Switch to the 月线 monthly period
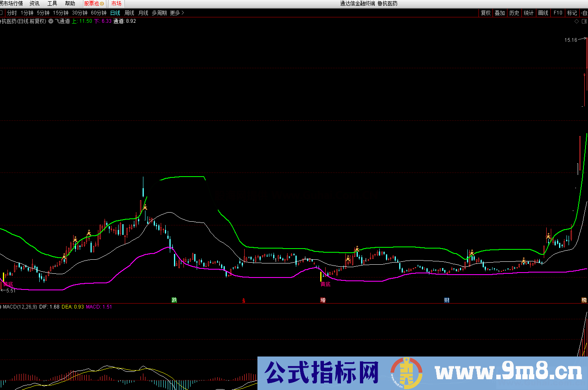The image size is (588, 390). (x=143, y=13)
